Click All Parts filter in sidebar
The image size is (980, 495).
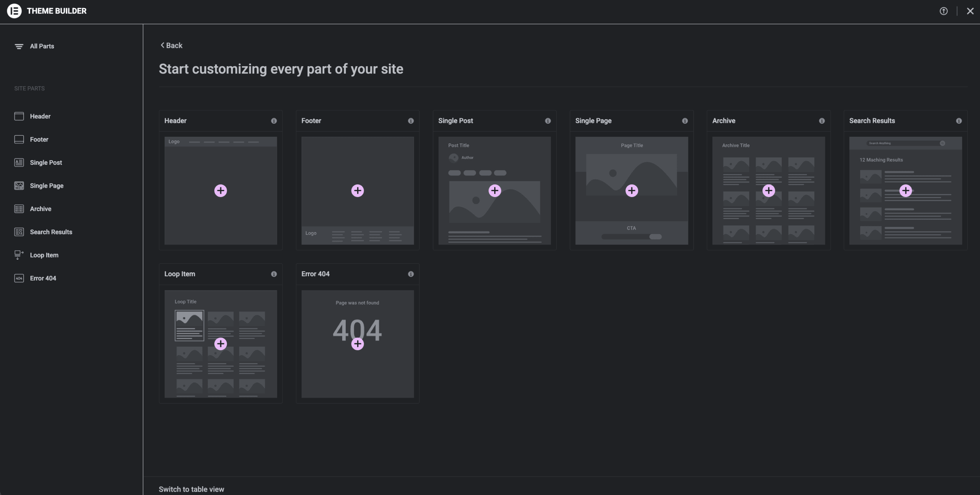[x=42, y=46]
